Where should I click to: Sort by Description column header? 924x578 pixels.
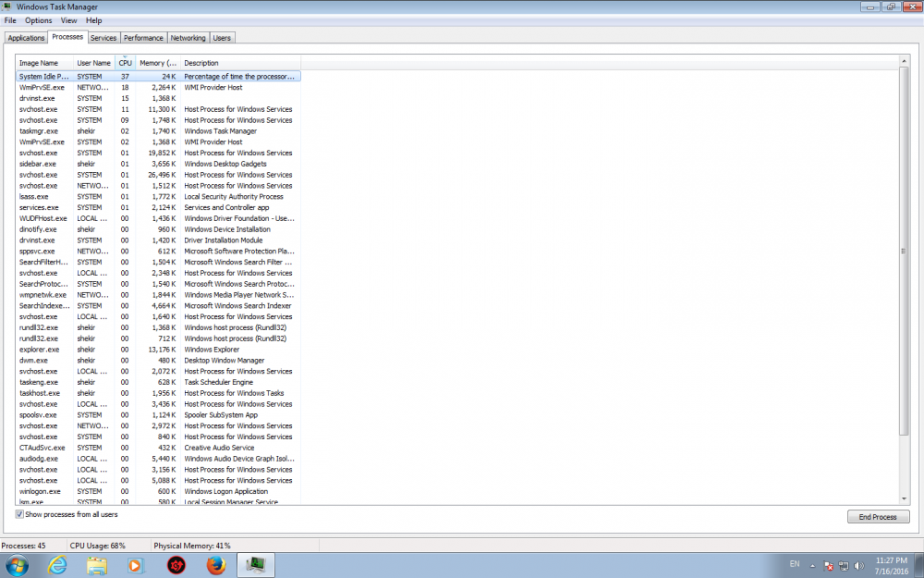[x=240, y=63]
